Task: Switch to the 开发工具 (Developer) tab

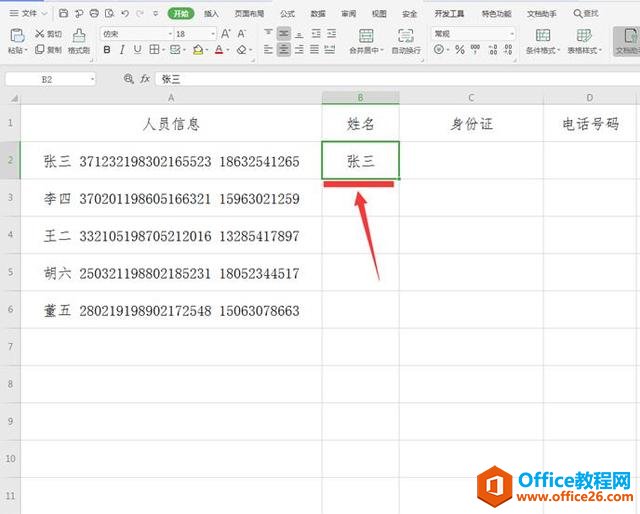Action: [449, 13]
